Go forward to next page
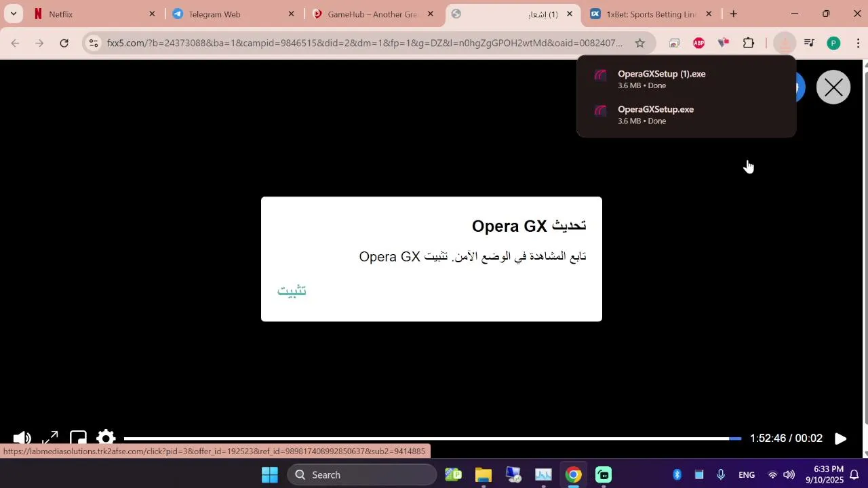 (39, 43)
